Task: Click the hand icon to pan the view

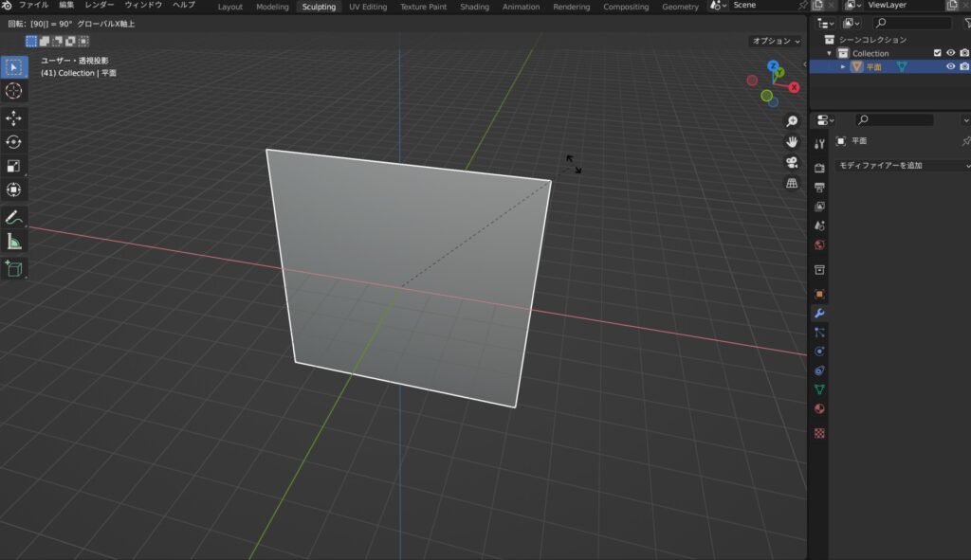Action: coord(792,141)
